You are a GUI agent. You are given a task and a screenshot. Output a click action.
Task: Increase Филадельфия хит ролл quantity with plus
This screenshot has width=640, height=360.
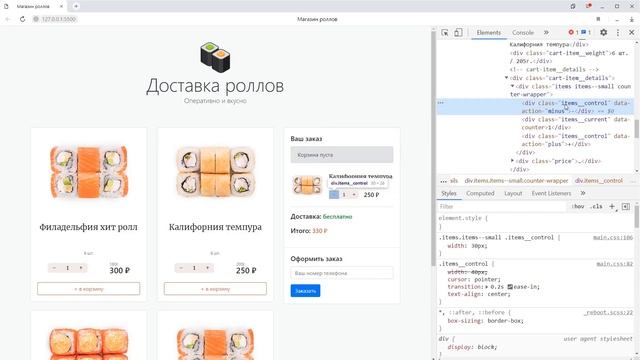click(81, 268)
